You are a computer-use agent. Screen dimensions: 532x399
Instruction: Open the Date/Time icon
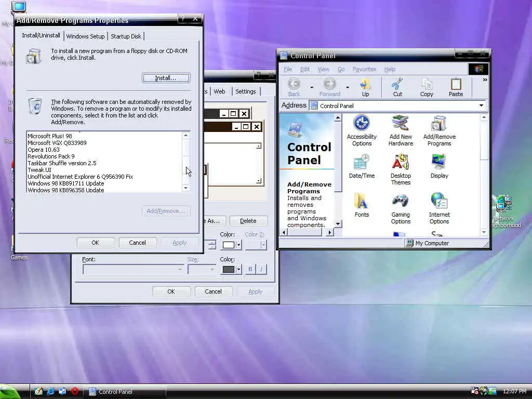point(362,166)
